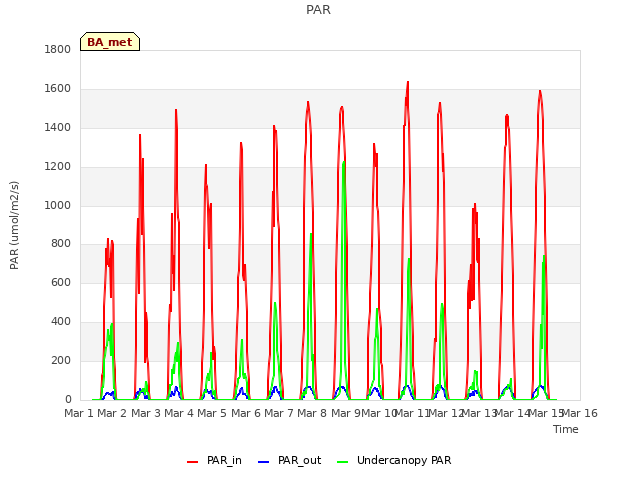Click the blue PAR_out legend swatch
The width and height of the screenshot is (640, 480).
click(x=264, y=462)
